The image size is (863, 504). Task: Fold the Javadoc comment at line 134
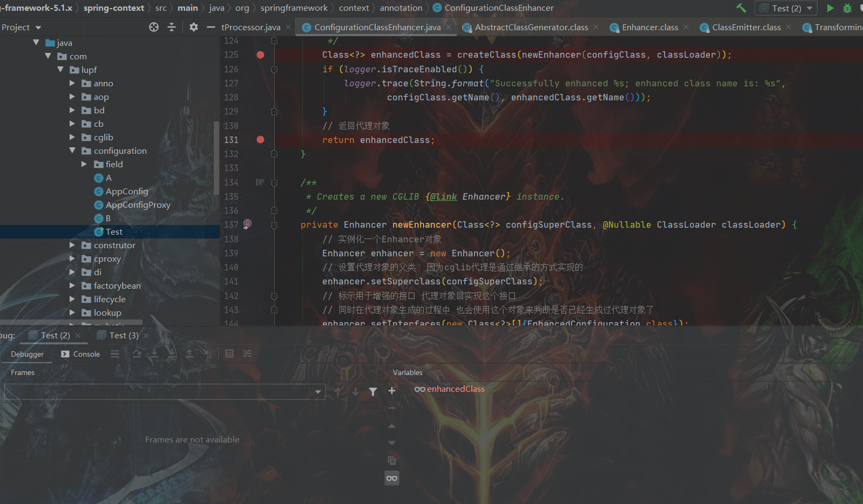pos(274,182)
